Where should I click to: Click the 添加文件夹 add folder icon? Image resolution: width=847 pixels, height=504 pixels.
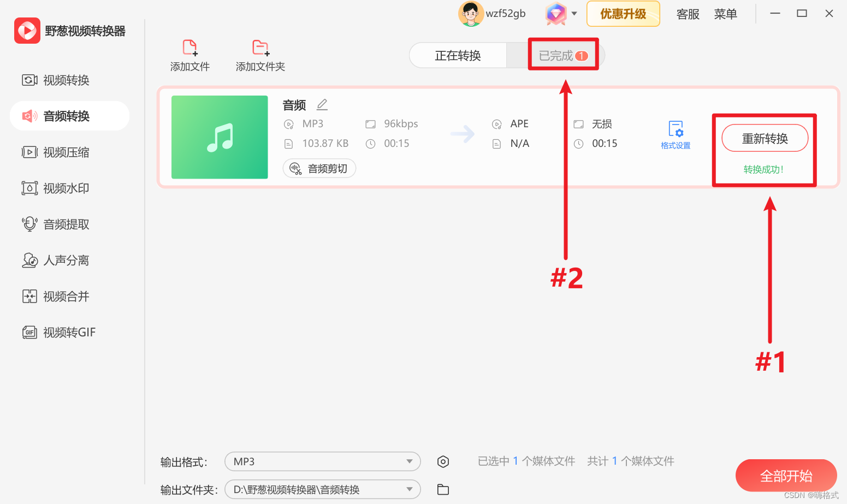(260, 48)
